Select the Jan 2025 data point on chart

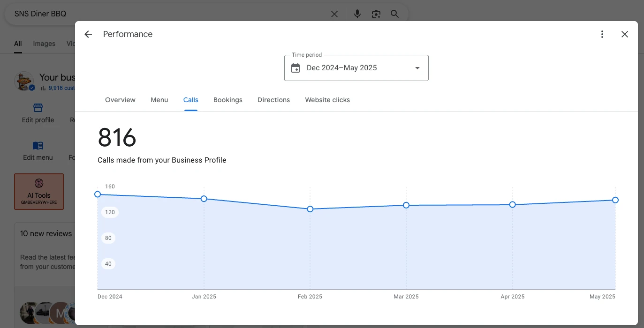click(x=204, y=199)
